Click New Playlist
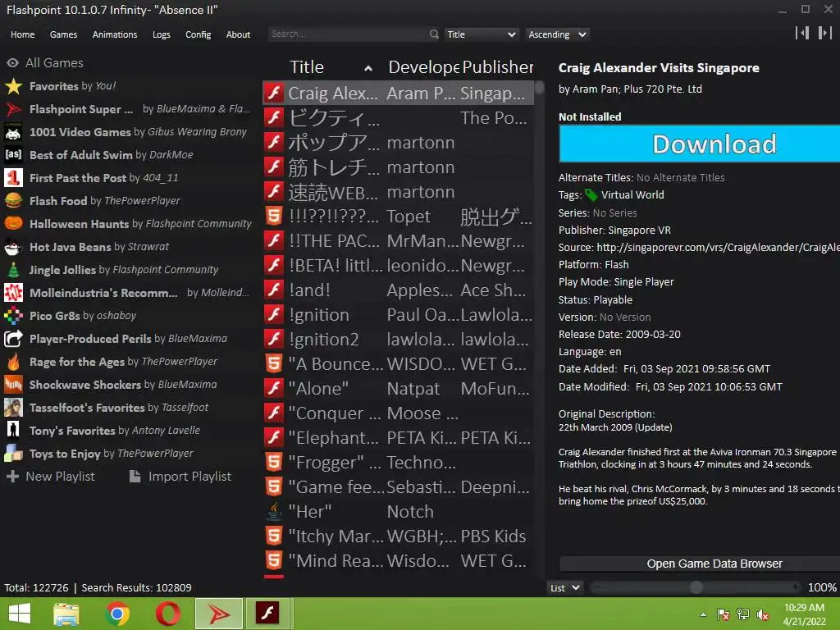The width and height of the screenshot is (840, 630). pyautogui.click(x=50, y=477)
